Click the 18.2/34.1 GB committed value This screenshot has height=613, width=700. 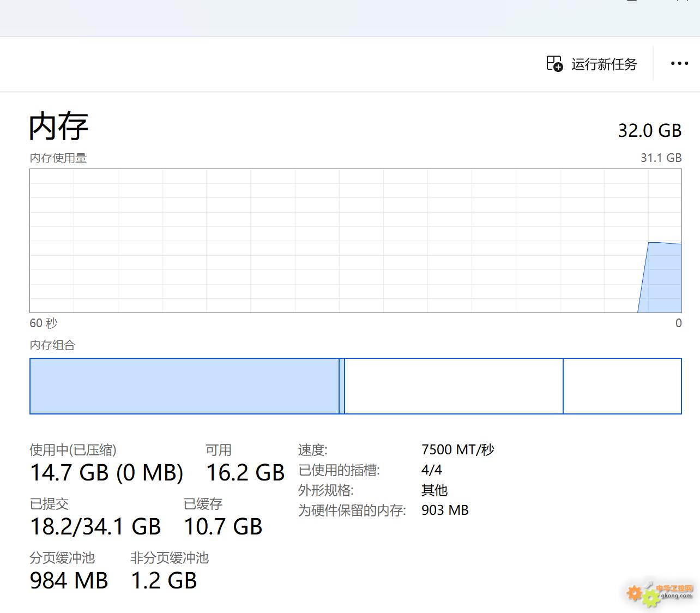[95, 527]
